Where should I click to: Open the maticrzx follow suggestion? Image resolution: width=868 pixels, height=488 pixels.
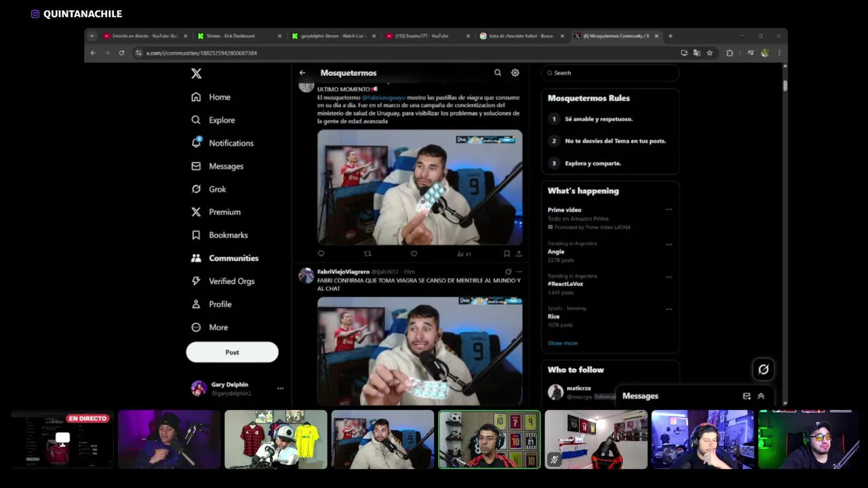point(578,389)
